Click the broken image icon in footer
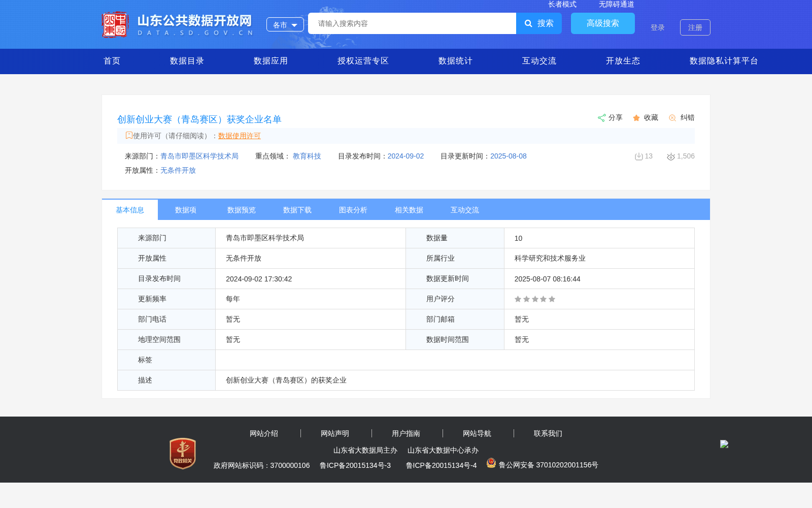812x508 pixels. pos(724,443)
